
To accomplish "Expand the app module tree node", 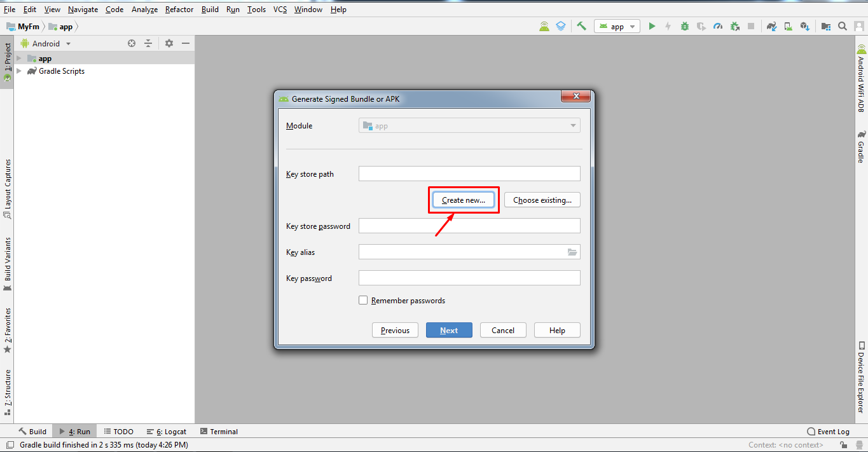I will [x=19, y=58].
